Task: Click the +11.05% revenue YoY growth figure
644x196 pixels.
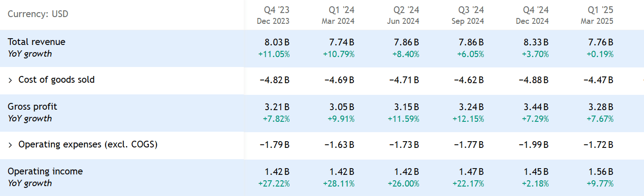Action: 274,54
